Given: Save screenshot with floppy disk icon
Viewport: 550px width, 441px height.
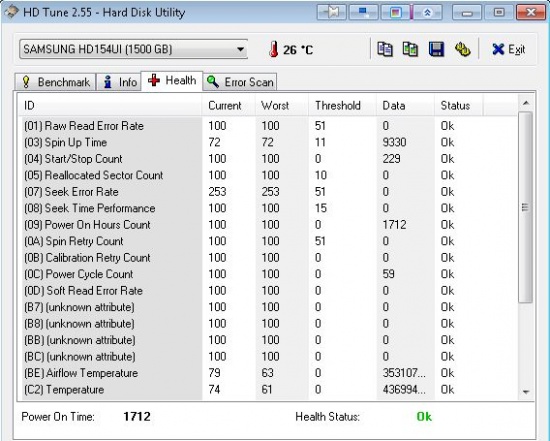Looking at the screenshot, I should coord(436,49).
